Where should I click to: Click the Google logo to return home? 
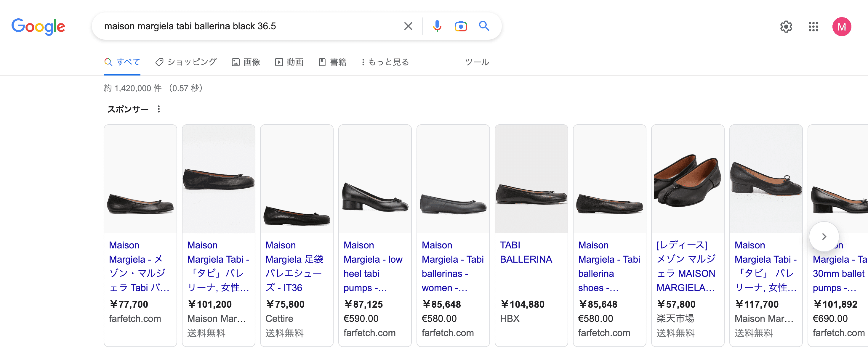[x=38, y=27]
